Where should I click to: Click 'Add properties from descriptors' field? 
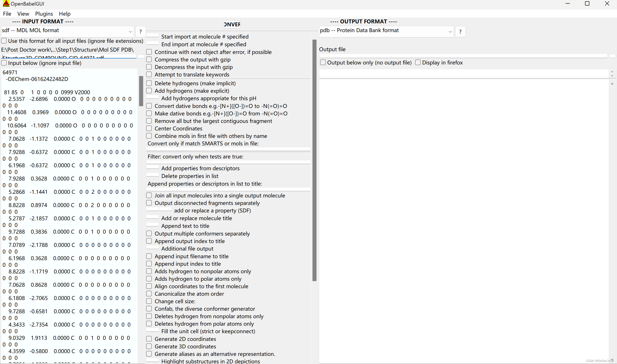pos(153,167)
